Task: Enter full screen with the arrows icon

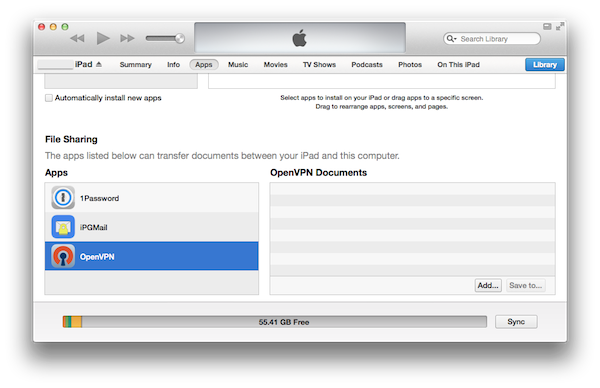Action: [560, 26]
